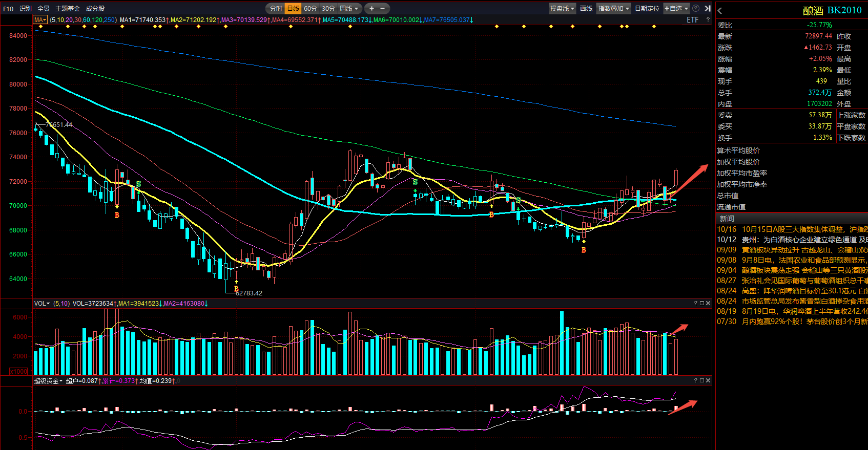Open the +自选 dropdown

[x=676, y=9]
